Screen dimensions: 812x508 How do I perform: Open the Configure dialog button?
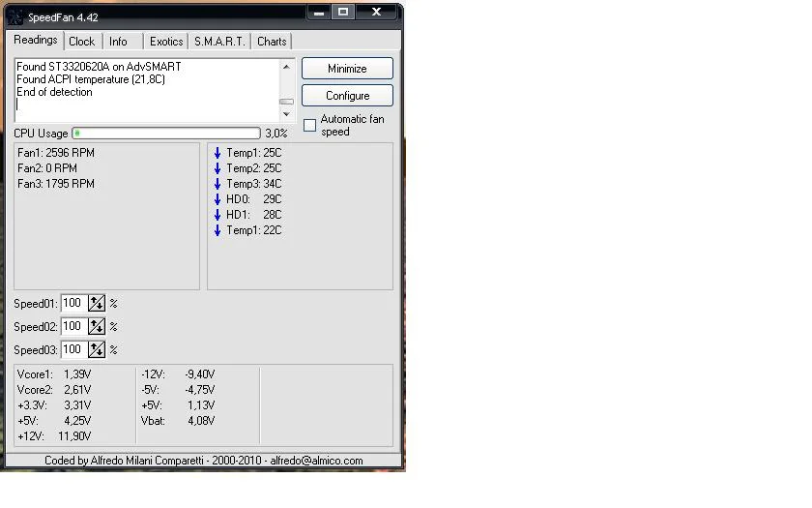347,96
